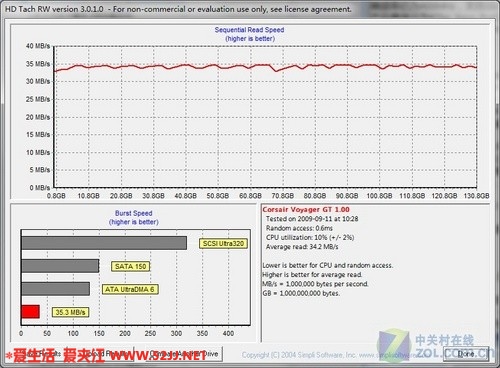Select the SATA 150 label

pos(130,266)
